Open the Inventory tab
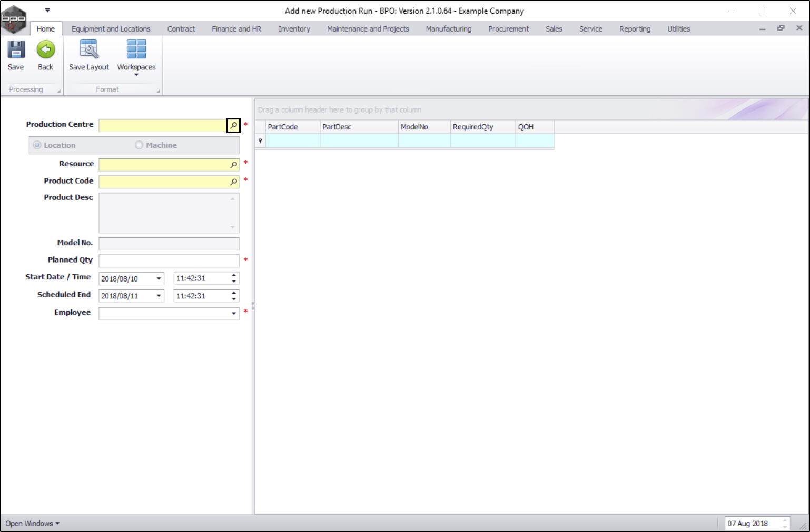 294,29
